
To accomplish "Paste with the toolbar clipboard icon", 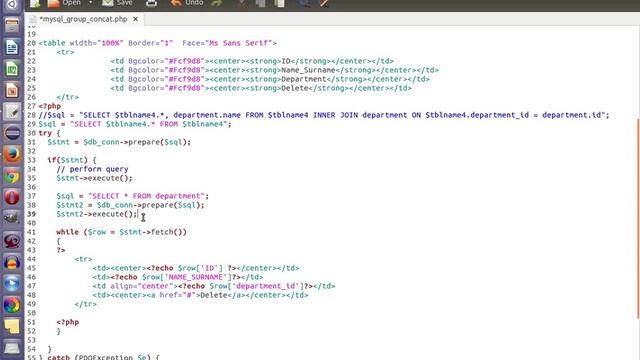I will click(280, 3).
